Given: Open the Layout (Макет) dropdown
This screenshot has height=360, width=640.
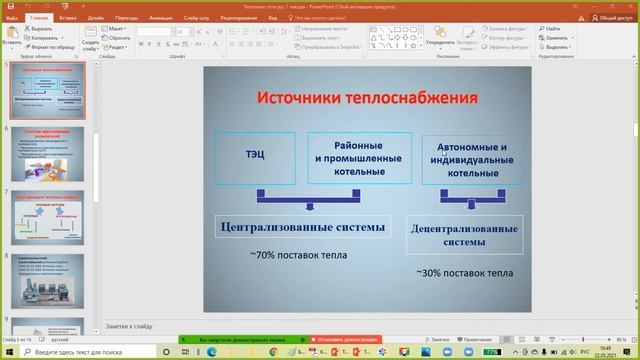Looking at the screenshot, I should point(114,29).
